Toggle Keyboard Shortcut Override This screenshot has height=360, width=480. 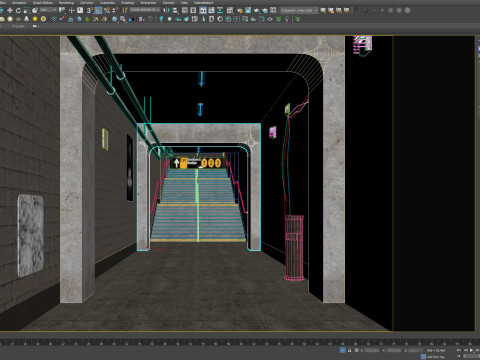[80, 10]
